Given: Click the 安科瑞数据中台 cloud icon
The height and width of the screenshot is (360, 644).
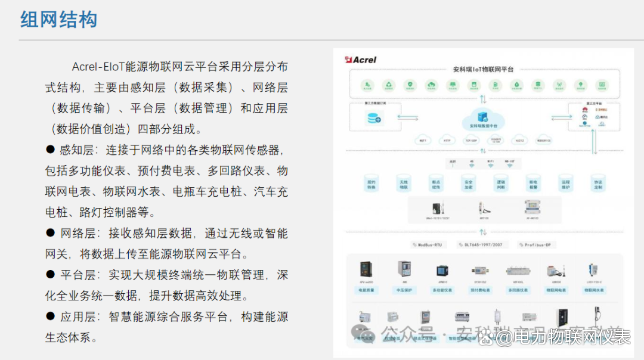Looking at the screenshot, I should [x=483, y=119].
